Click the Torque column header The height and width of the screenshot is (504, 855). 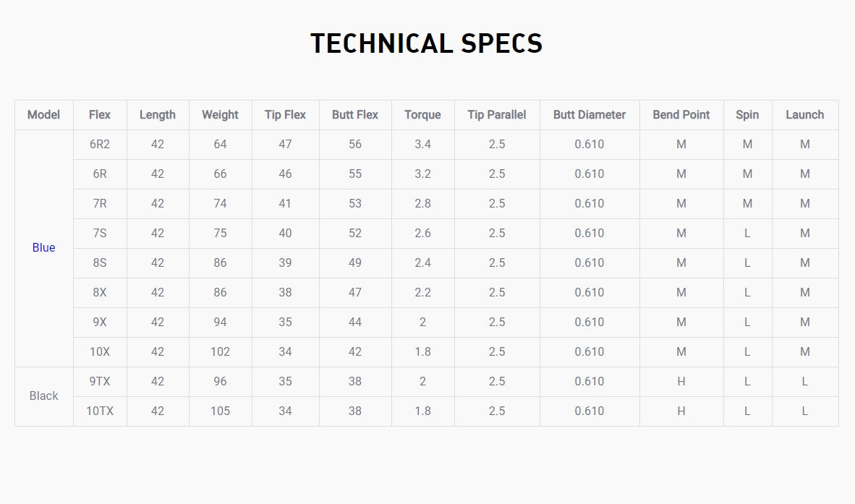coord(422,115)
